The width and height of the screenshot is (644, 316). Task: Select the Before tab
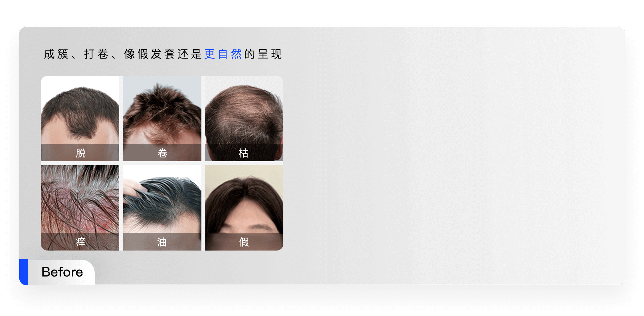point(62,272)
